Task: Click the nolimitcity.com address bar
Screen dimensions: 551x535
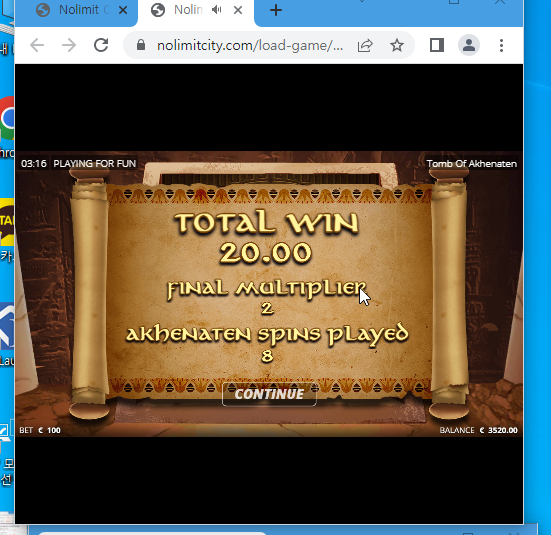Action: pyautogui.click(x=250, y=46)
